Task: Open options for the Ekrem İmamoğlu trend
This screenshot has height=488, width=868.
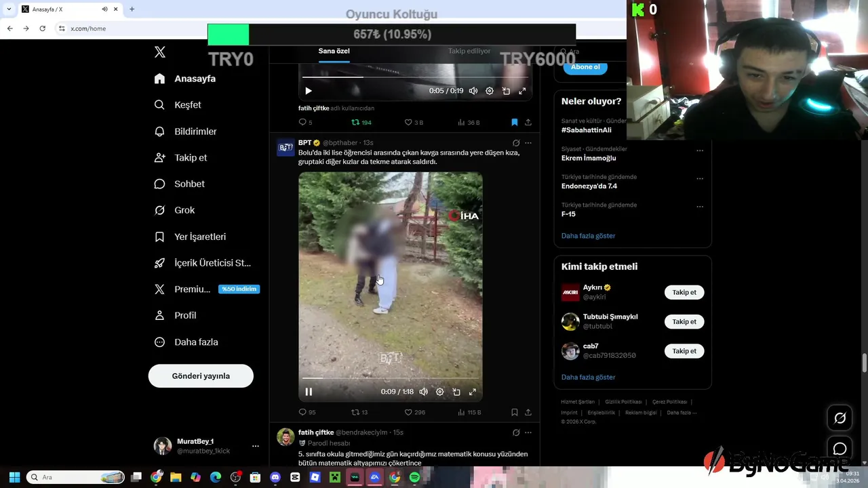Action: 700,150
